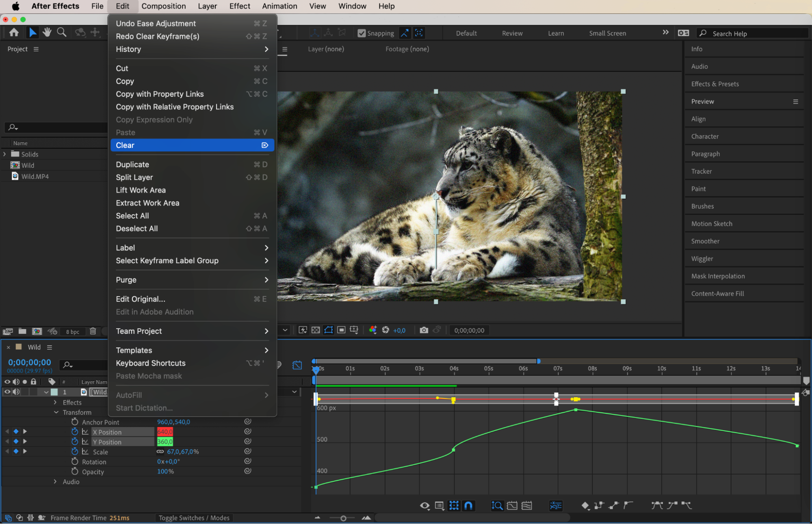
Task: Click the delete trash icon in Project panel
Action: [x=93, y=331]
